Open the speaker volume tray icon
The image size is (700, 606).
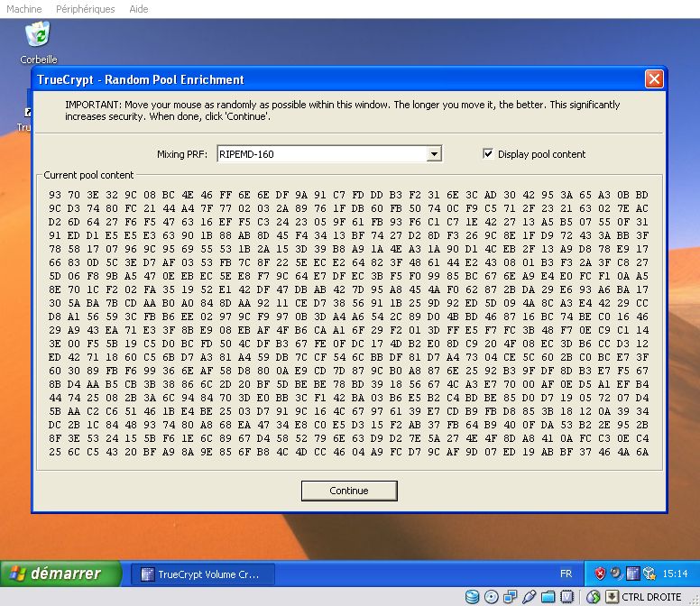pos(616,573)
